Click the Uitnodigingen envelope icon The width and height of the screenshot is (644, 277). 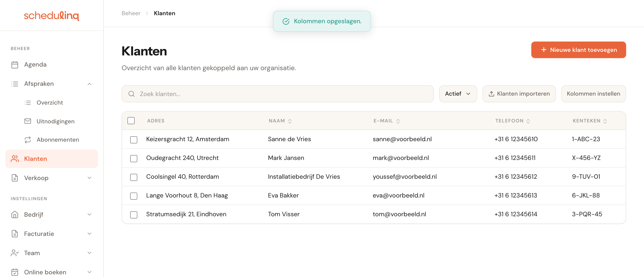click(28, 121)
